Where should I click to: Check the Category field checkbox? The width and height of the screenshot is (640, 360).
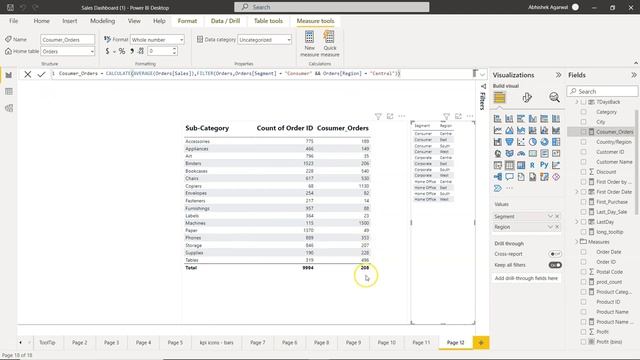click(x=584, y=112)
